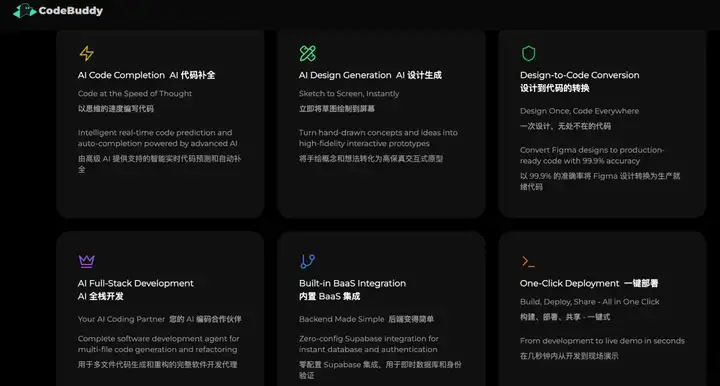Image resolution: width=720 pixels, height=386 pixels.
Task: Click "Backend Made Simple" tagline
Action: [342, 319]
